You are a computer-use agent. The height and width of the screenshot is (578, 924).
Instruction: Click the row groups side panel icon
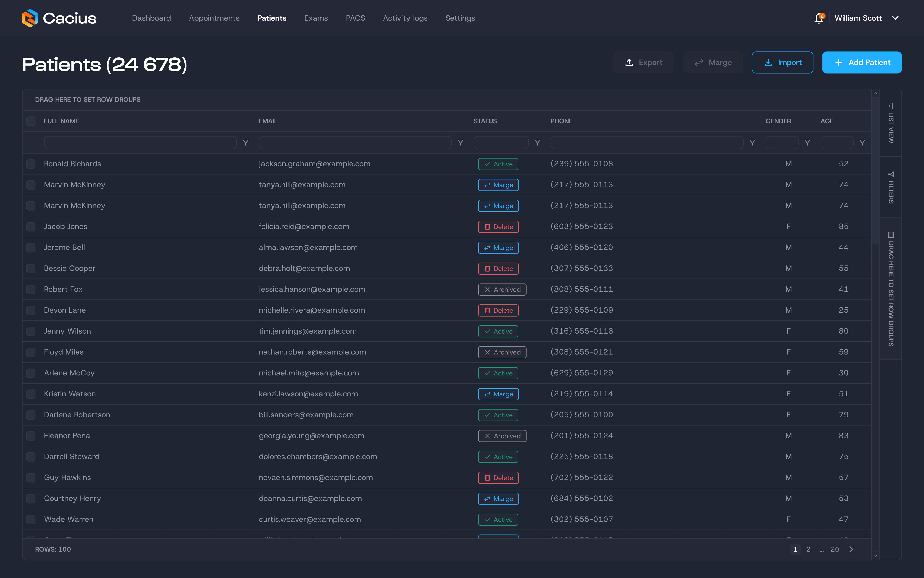[891, 235]
